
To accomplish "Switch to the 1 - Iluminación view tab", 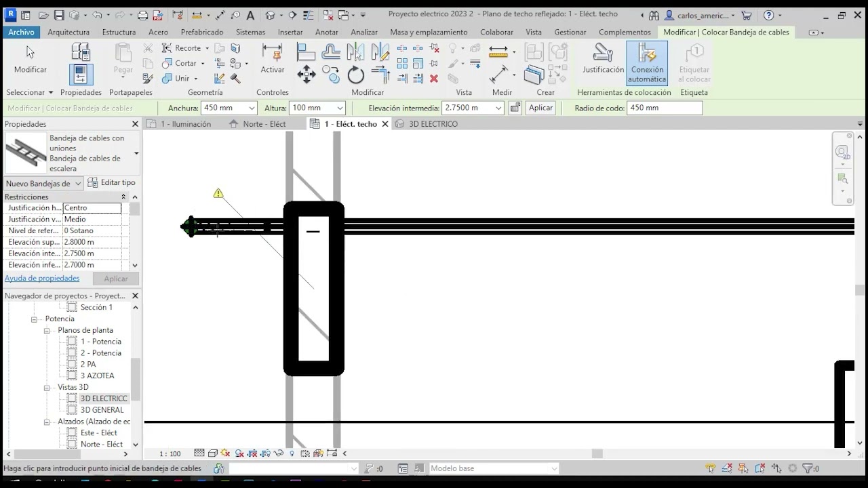I will 186,124.
